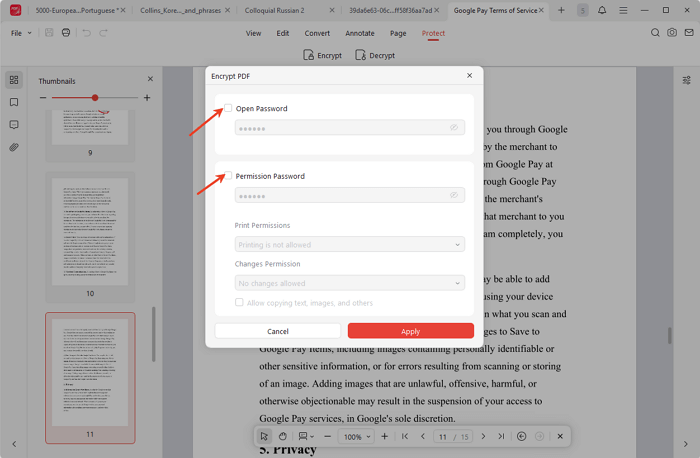Go to the next page arrow
The image size is (700, 458).
[x=483, y=437]
